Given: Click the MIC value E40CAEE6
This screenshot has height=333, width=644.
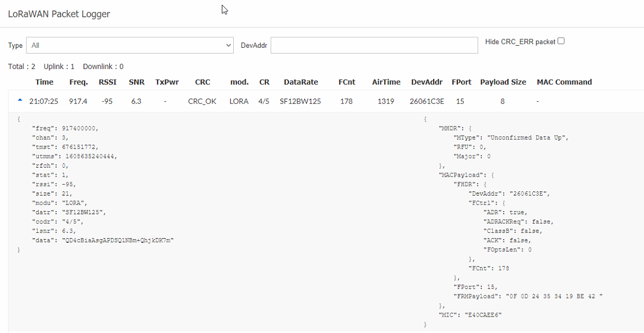Looking at the screenshot, I should pos(484,315).
